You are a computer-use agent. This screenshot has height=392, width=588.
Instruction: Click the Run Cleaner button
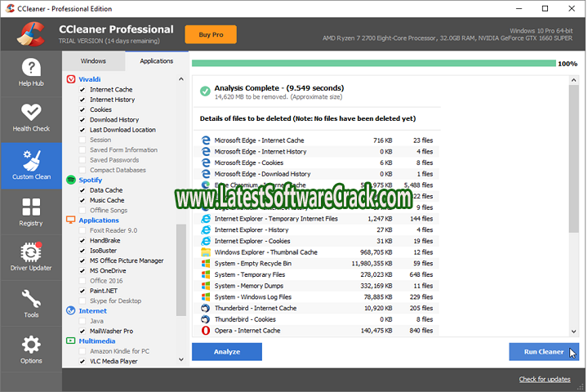pyautogui.click(x=544, y=352)
